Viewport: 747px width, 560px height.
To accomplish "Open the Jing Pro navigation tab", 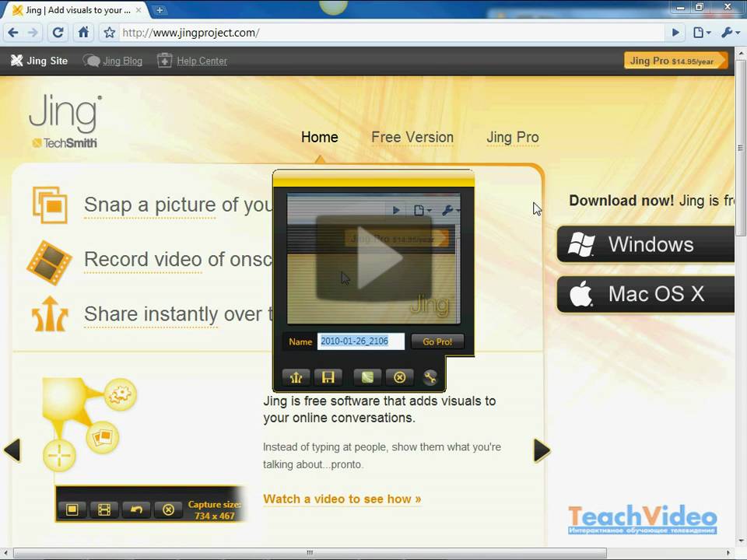I will pos(513,137).
